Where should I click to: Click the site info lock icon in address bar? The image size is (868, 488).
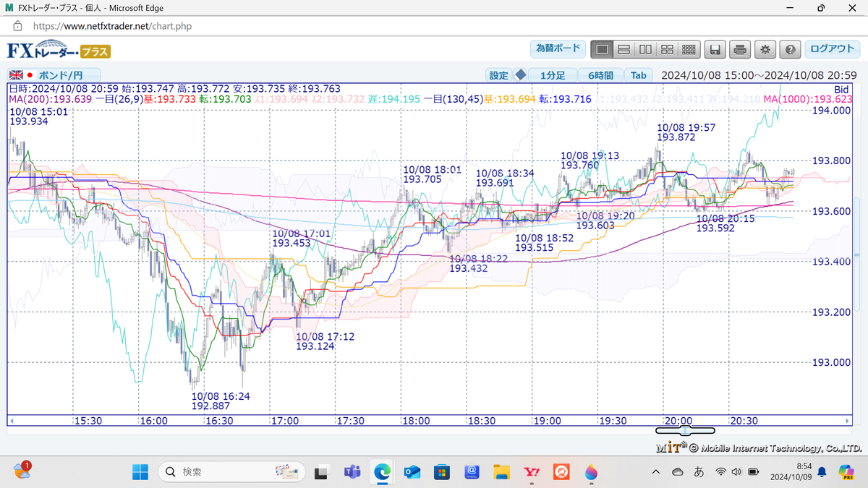[17, 25]
